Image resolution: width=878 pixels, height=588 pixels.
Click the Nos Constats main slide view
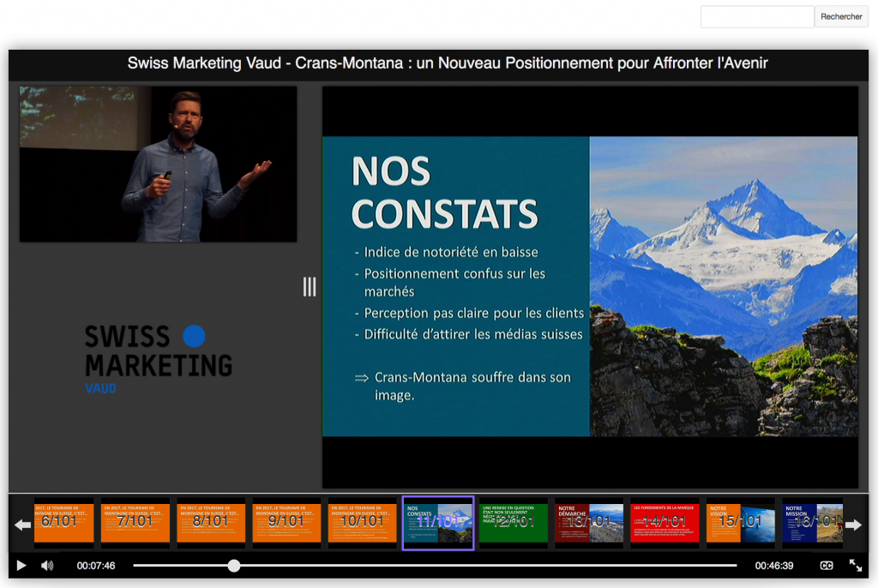tap(590, 287)
